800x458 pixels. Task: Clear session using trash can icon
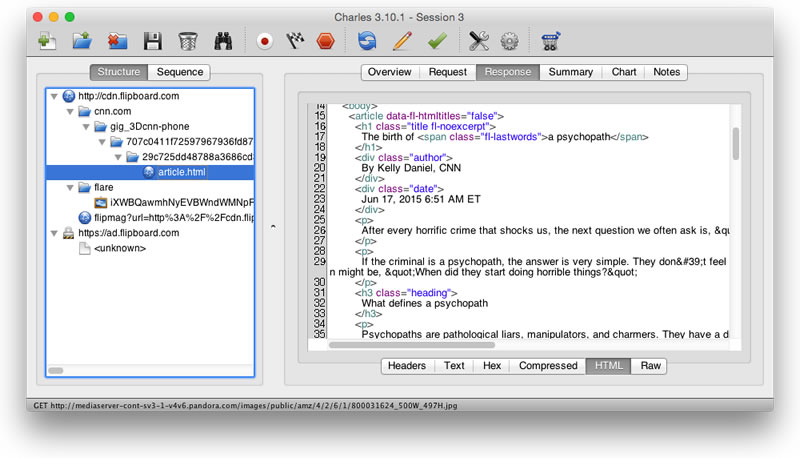click(x=188, y=41)
